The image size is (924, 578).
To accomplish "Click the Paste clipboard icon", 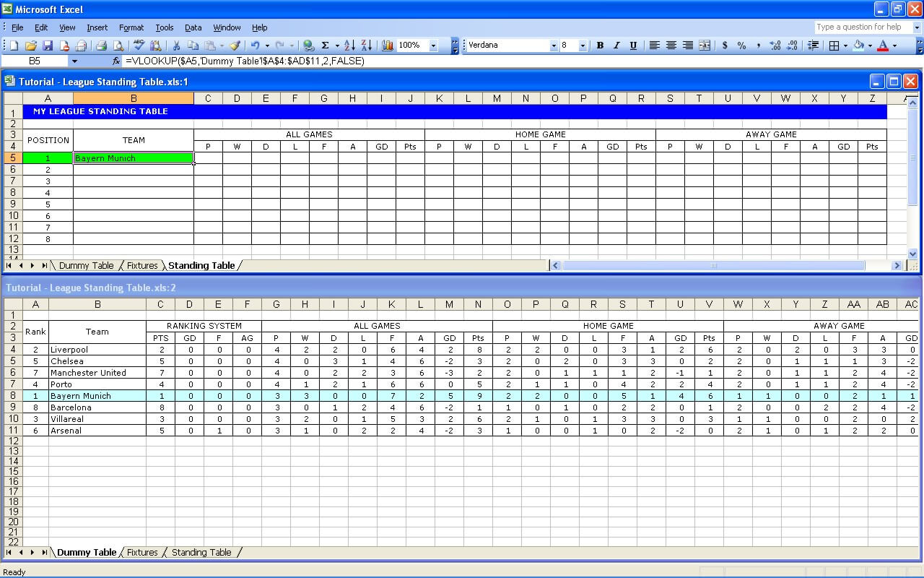I will 209,46.
